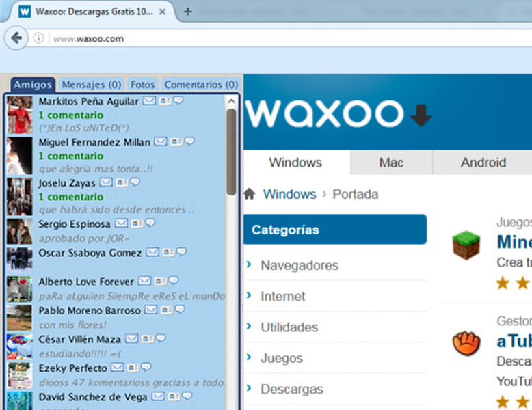This screenshot has height=410, width=532.
Task: Open photos icon beside Markitos Peña Aguilar
Action: [x=165, y=101]
